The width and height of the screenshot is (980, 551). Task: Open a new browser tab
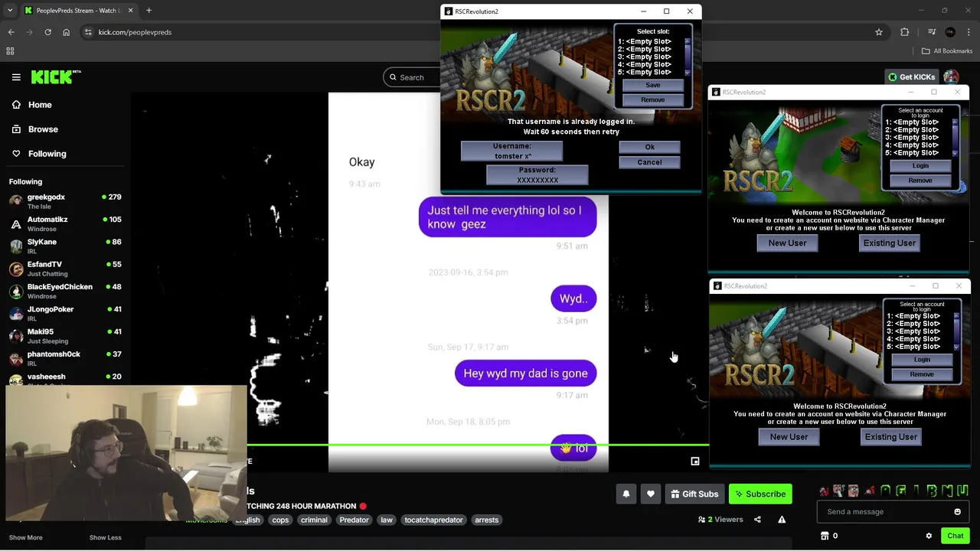(149, 11)
